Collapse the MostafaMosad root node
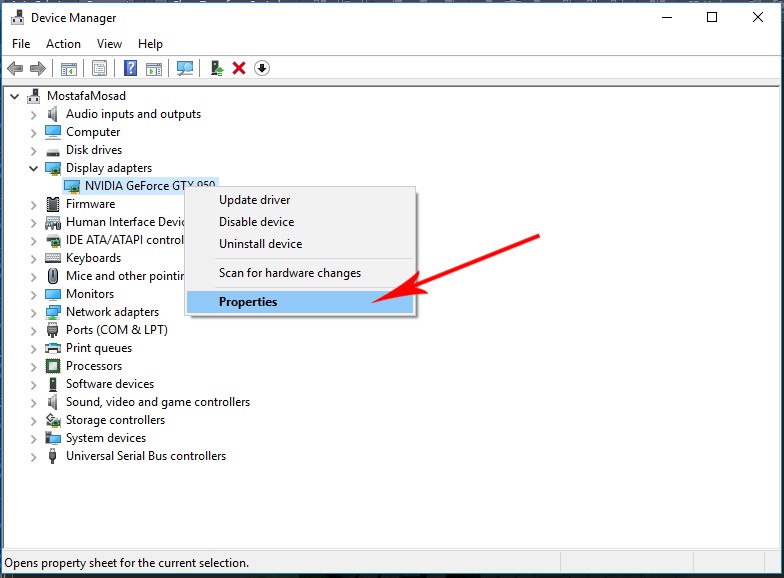The image size is (784, 578). click(x=14, y=96)
